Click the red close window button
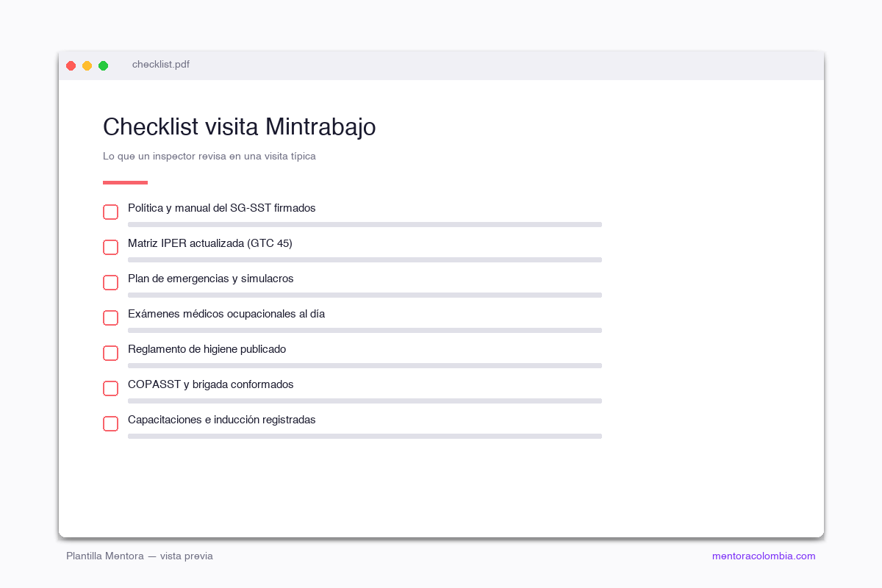The height and width of the screenshot is (588, 882). (71, 65)
